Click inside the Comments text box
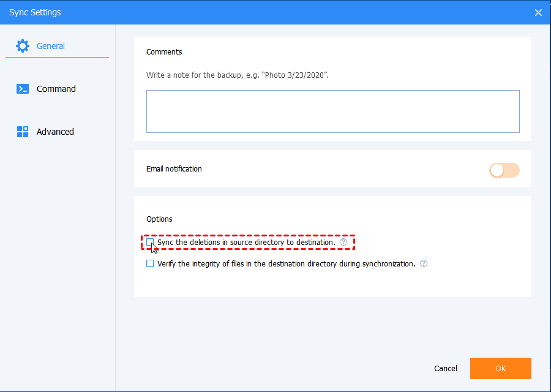The height and width of the screenshot is (392, 551). pyautogui.click(x=332, y=111)
